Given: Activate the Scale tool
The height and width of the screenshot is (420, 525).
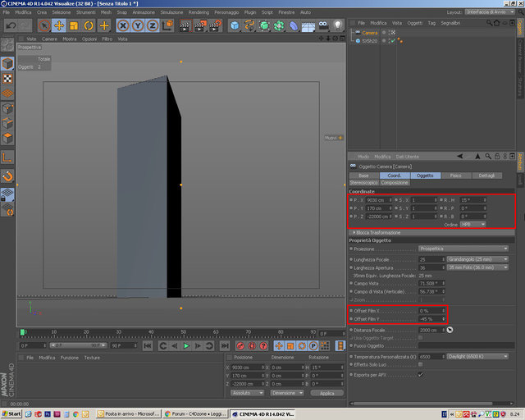Looking at the screenshot, I should [x=74, y=25].
